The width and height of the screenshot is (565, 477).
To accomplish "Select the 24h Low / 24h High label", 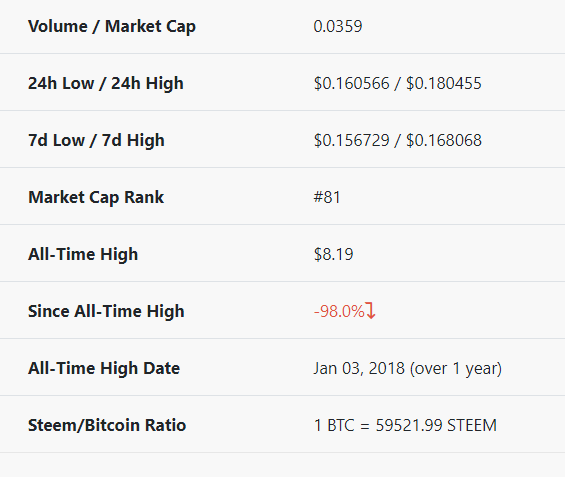I will point(106,84).
